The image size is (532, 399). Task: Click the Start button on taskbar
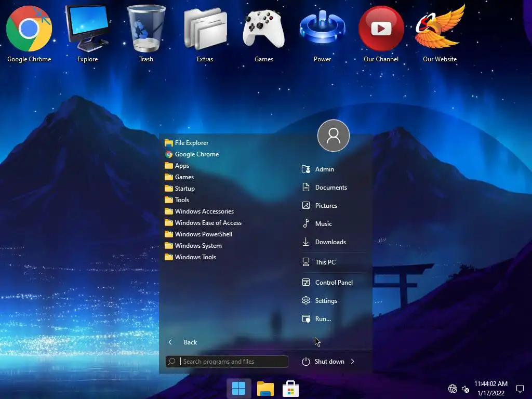[x=239, y=388]
